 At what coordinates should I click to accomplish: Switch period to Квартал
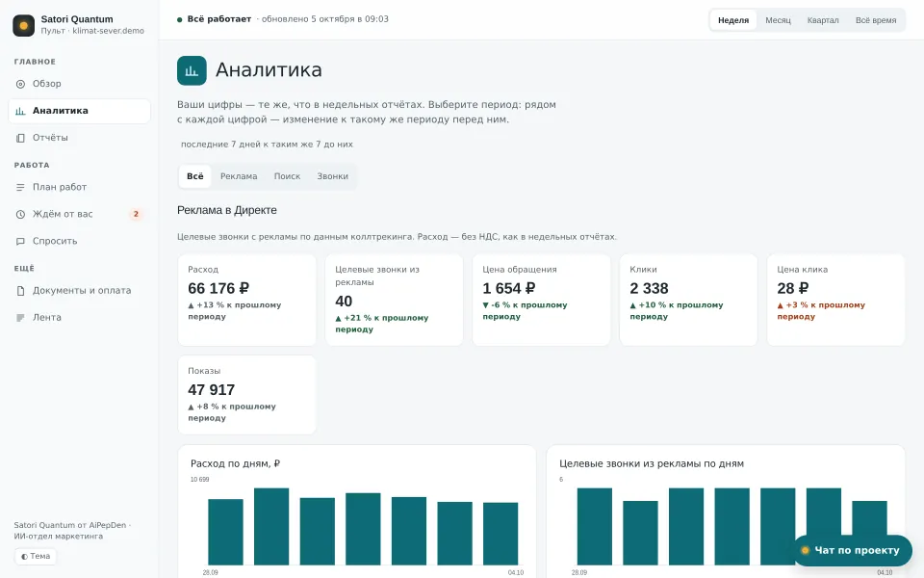[x=823, y=20]
